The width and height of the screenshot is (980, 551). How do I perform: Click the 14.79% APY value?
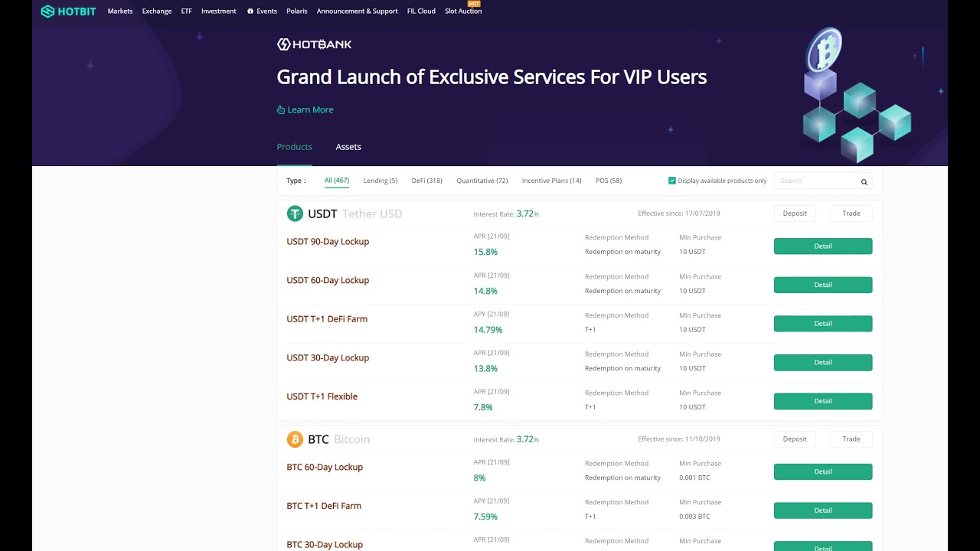tap(488, 330)
